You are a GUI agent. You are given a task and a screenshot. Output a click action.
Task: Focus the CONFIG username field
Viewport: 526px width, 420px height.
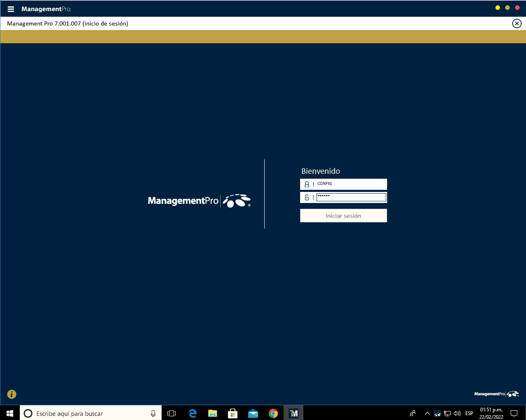[x=350, y=184]
